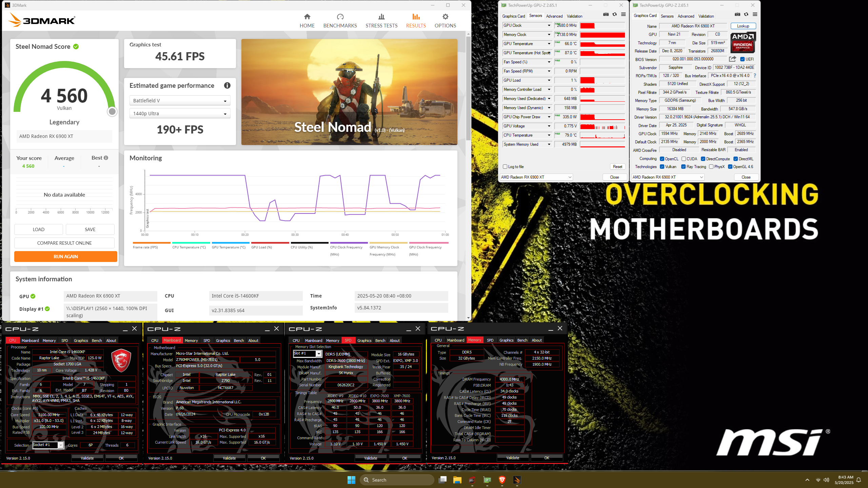Click the SAVE result button

[x=90, y=229]
